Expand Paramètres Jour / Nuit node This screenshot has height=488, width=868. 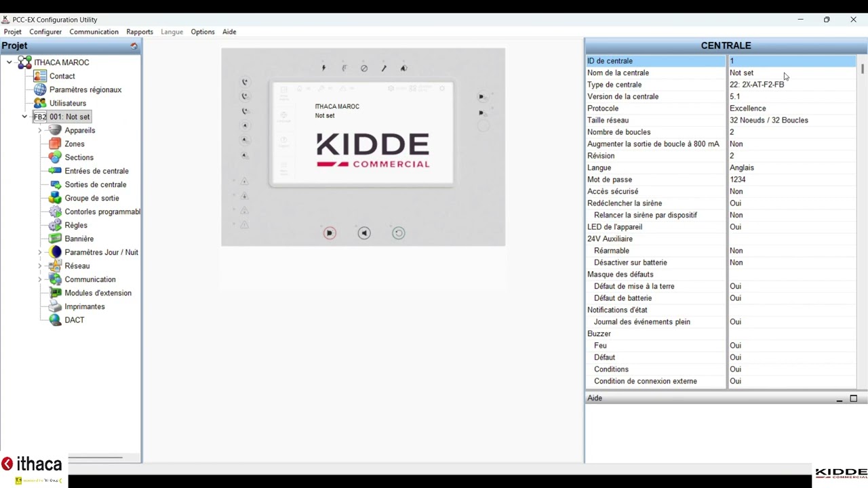click(40, 252)
